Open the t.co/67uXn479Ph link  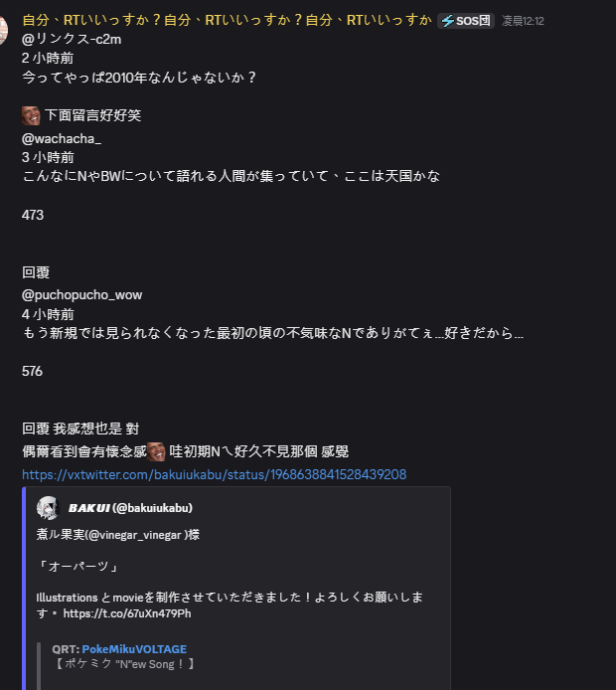127,613
